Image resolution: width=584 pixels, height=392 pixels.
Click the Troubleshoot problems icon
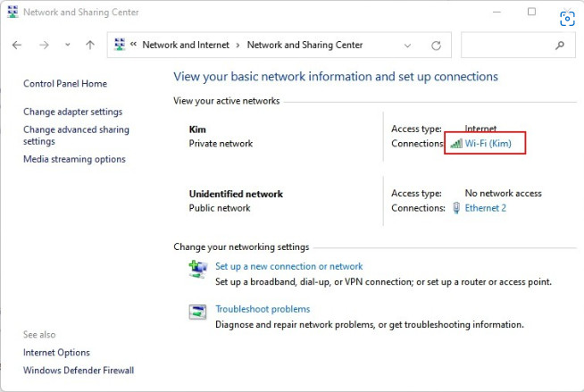coord(197,312)
